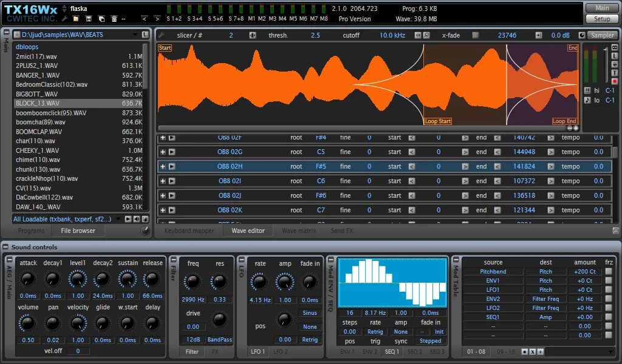Click plus icon on OB8 02I row

point(163,181)
